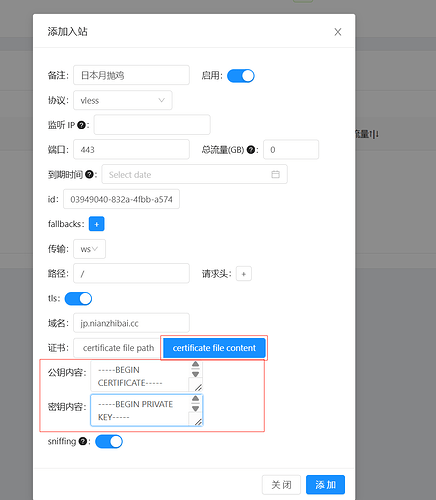
Task: Add a request header with plus button
Action: [x=244, y=274]
